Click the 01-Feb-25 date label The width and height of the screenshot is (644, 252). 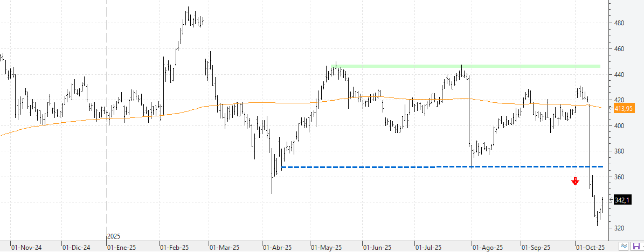pos(175,248)
